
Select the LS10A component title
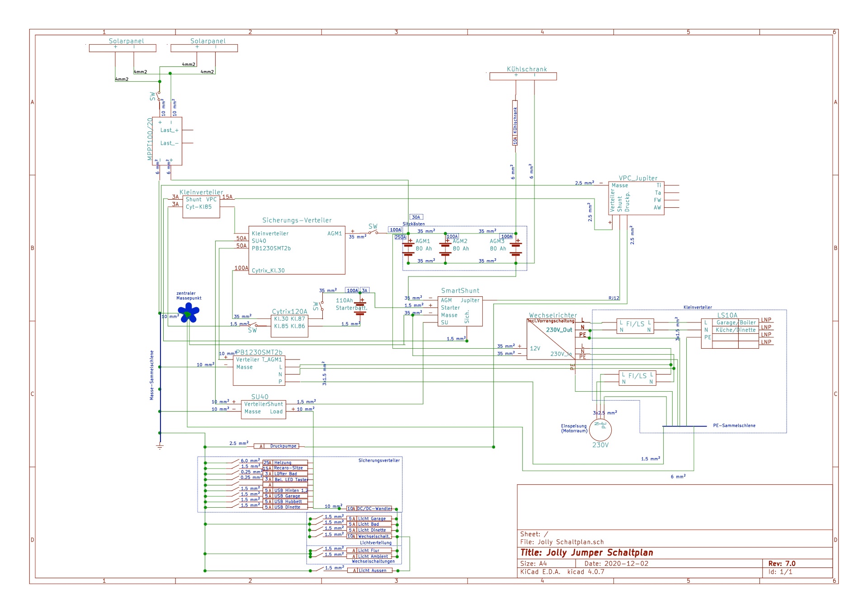[x=727, y=315]
